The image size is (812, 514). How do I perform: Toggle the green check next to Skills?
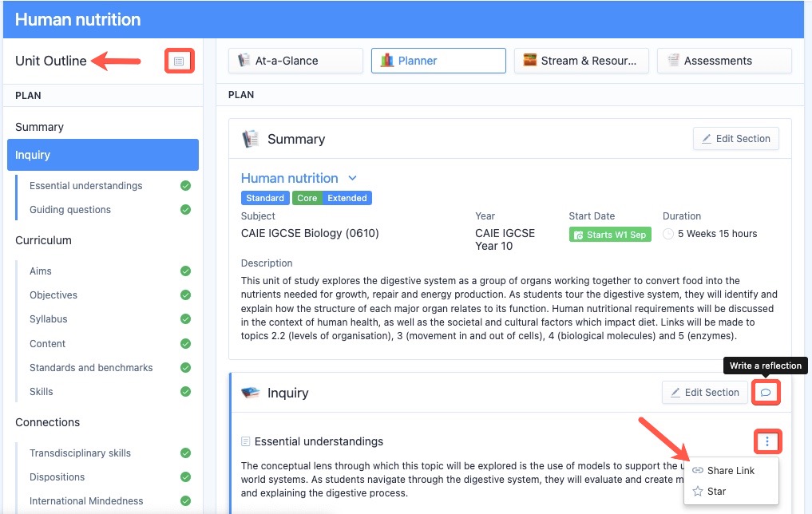point(185,391)
